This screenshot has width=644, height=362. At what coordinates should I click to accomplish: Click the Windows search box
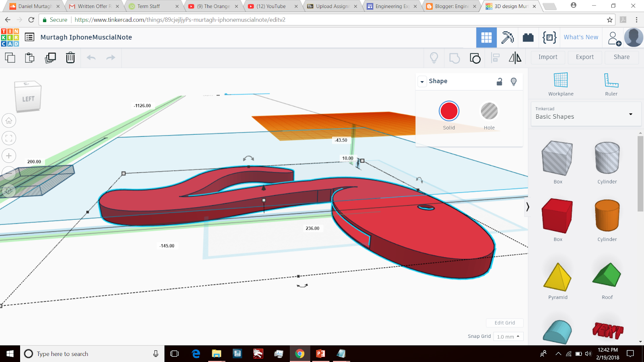click(80, 354)
